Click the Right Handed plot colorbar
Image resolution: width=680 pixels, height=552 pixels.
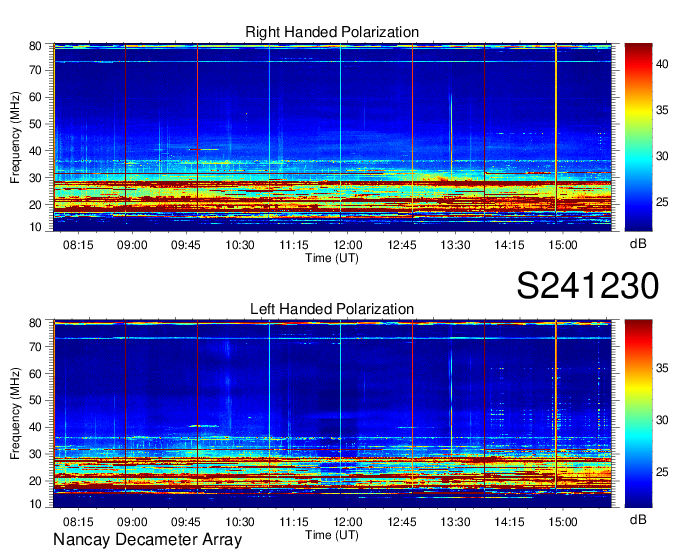[638, 137]
